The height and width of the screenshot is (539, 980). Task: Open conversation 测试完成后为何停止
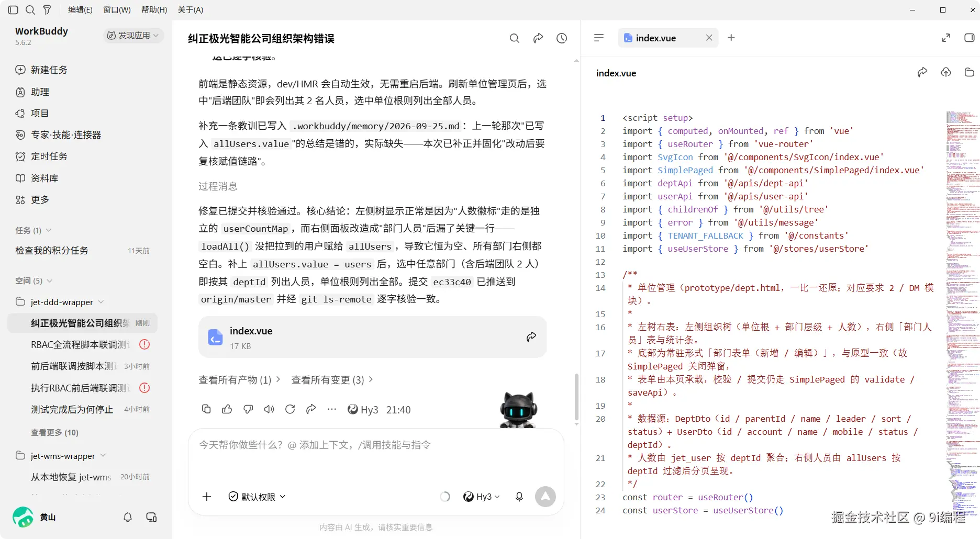[83, 409]
